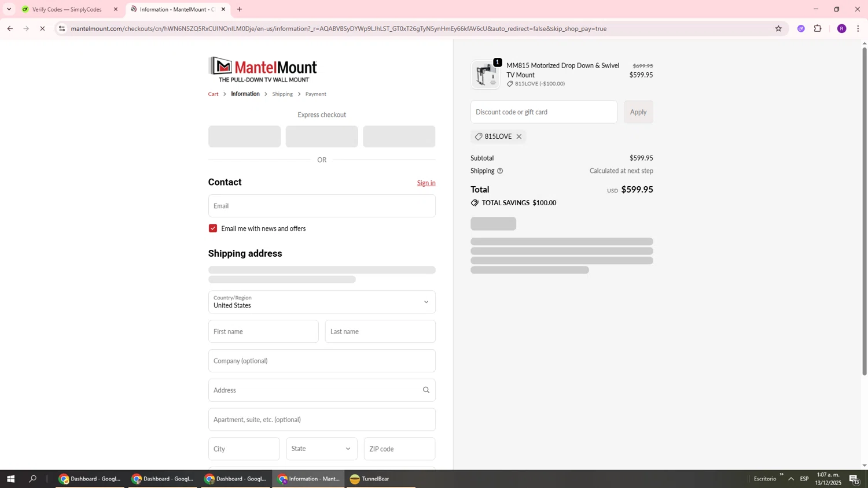Remove the 815LOVE discount code tag

[x=519, y=136]
